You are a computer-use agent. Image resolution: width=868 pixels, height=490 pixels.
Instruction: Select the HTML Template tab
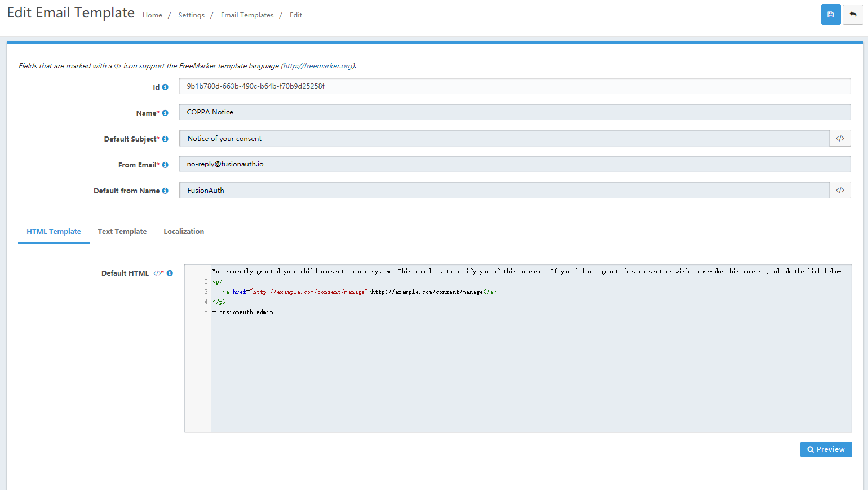[54, 231]
